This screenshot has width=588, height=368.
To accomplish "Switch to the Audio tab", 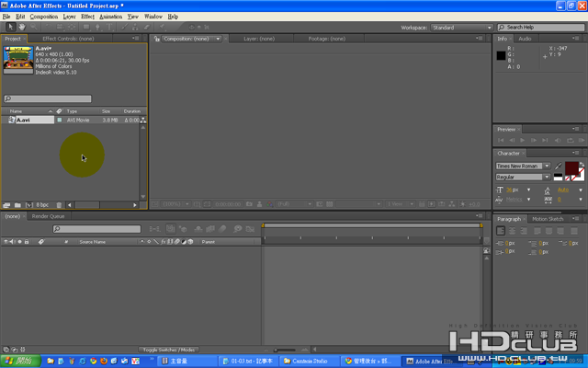I will 525,39.
